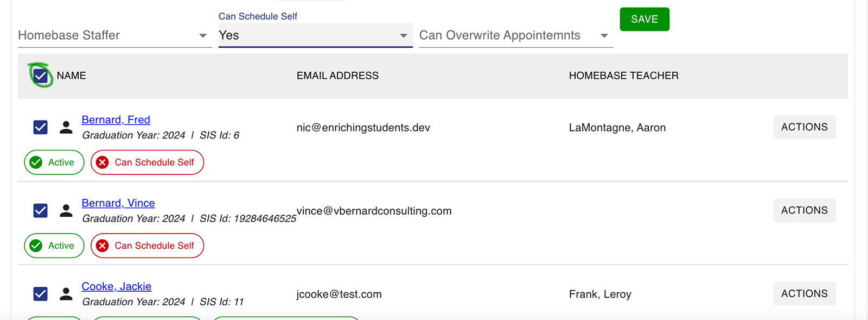868x320 pixels.
Task: Open ACTIONS for Cooke, Jackie
Action: click(x=805, y=293)
